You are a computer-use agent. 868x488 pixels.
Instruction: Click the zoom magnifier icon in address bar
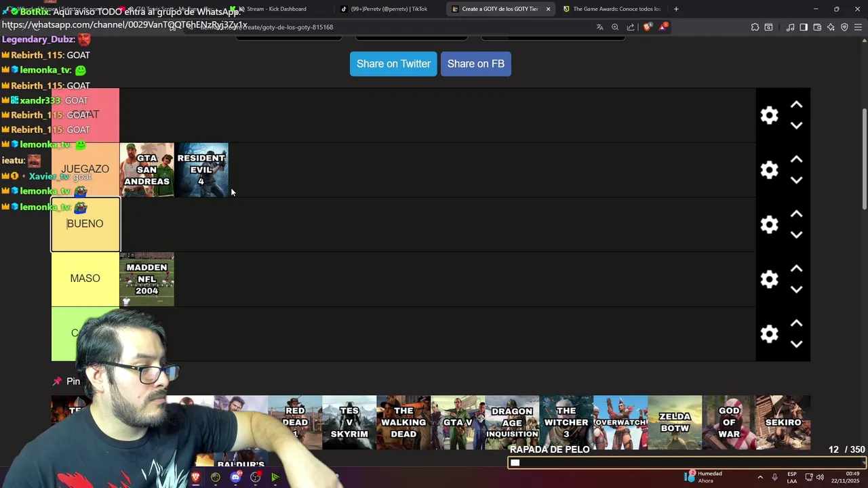coord(615,27)
